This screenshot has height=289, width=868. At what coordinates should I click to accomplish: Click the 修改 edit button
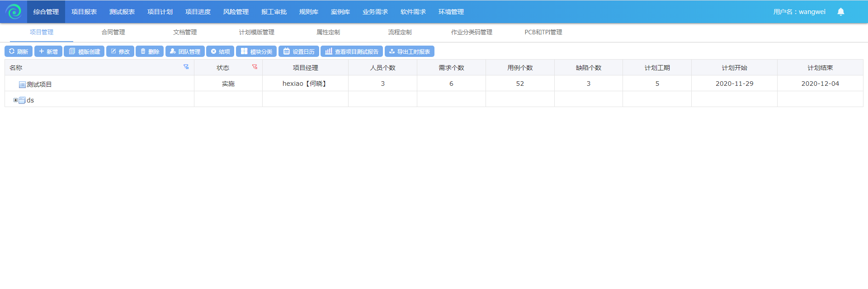(120, 51)
